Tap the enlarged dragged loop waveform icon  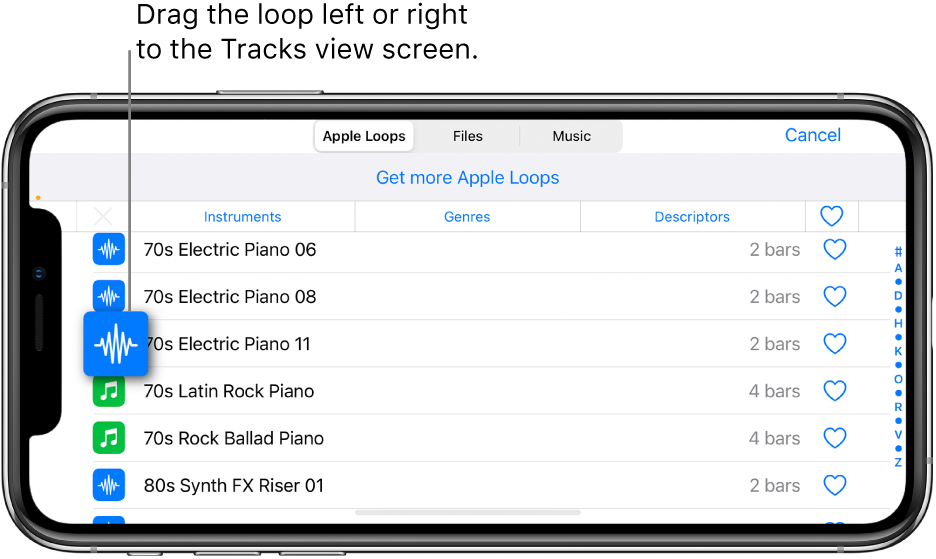pyautogui.click(x=116, y=344)
